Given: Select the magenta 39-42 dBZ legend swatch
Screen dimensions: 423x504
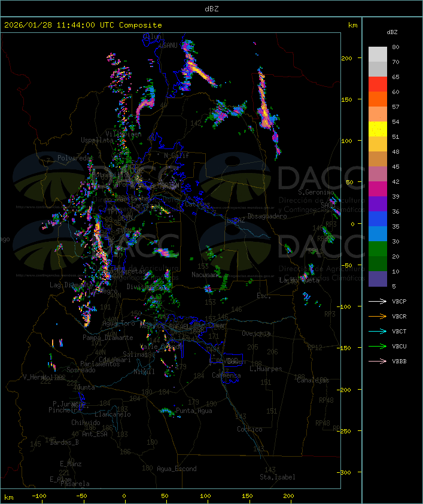Looking at the screenshot, I should pyautogui.click(x=378, y=189).
